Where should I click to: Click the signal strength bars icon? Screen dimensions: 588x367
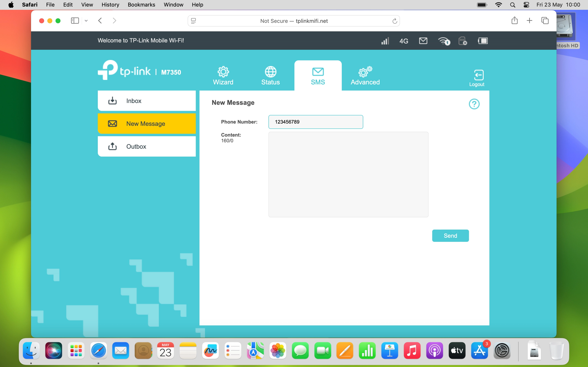click(x=385, y=41)
